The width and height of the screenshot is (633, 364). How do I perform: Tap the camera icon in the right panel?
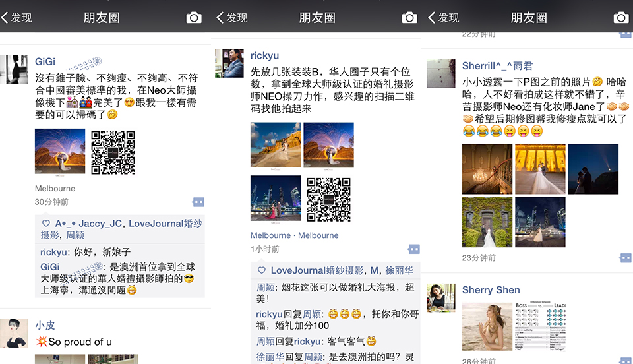pos(620,18)
